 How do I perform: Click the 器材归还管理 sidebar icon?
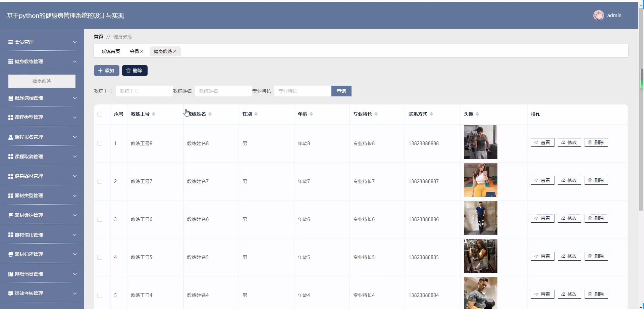pos(11,254)
